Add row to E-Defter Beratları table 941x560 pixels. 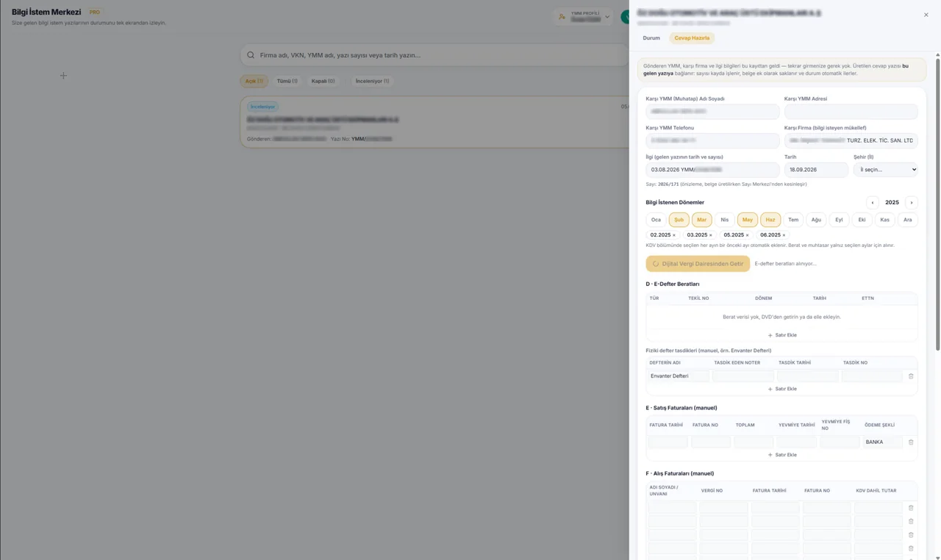[782, 335]
